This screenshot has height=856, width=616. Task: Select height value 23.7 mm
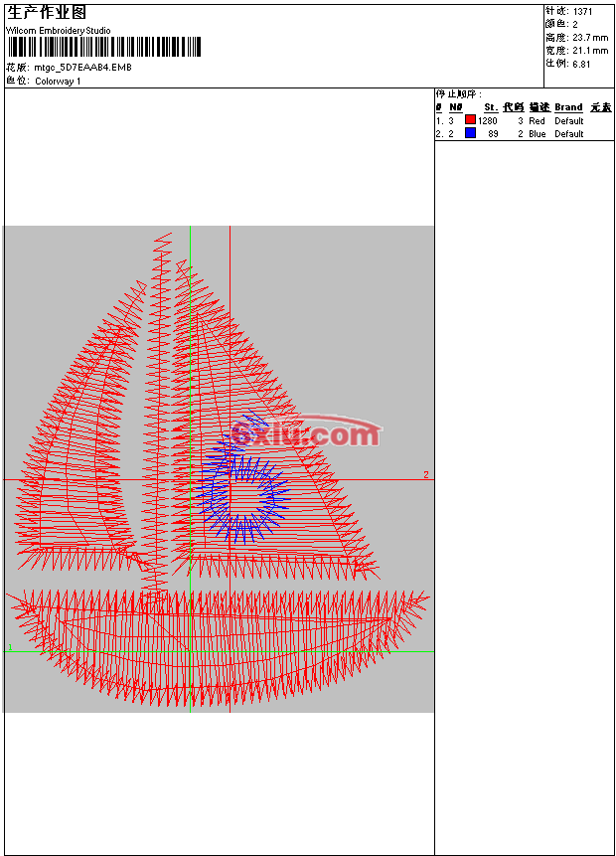click(x=590, y=38)
